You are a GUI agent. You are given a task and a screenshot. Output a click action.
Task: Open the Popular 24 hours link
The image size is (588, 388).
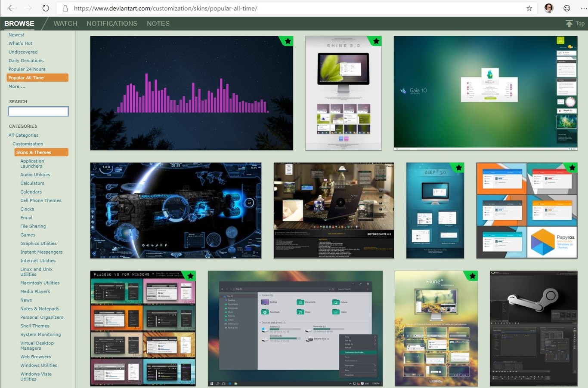pyautogui.click(x=27, y=69)
